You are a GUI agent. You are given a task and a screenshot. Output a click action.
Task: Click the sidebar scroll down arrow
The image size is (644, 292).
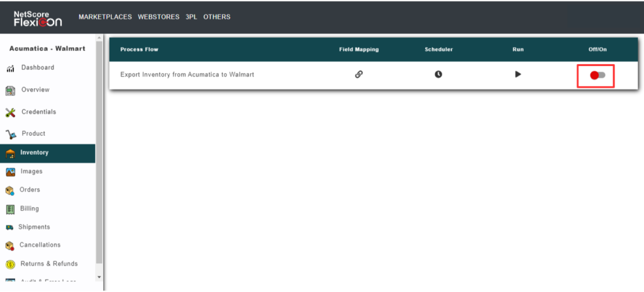[x=99, y=277]
